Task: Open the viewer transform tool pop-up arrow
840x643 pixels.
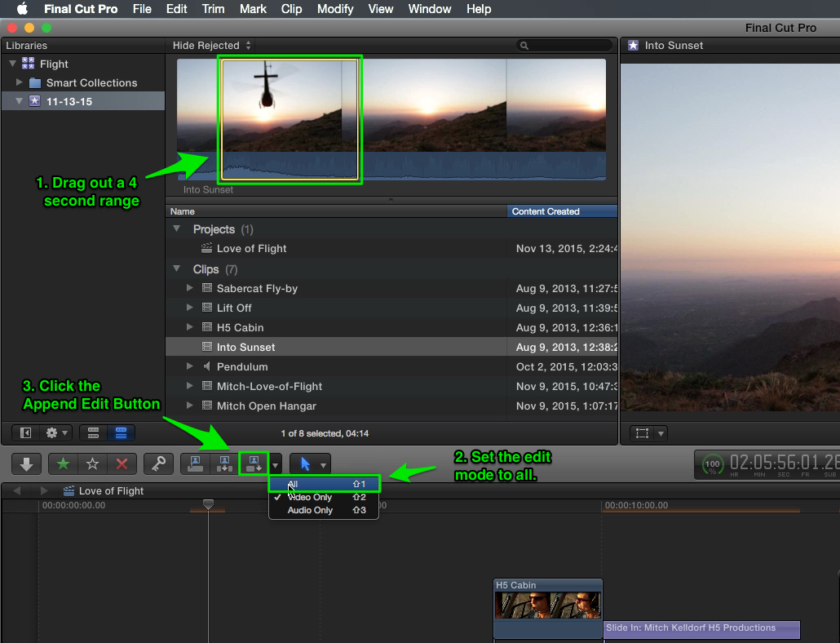Action: [x=661, y=433]
